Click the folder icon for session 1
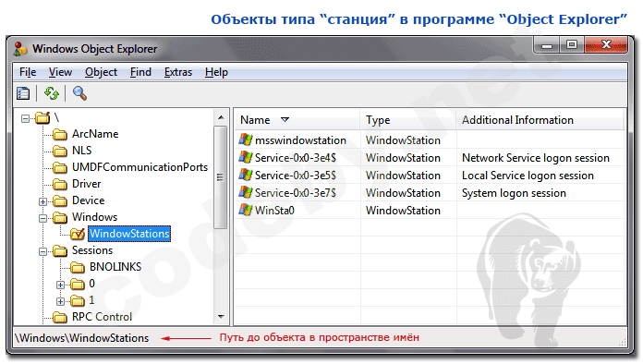This screenshot has height=364, width=643. 77,300
